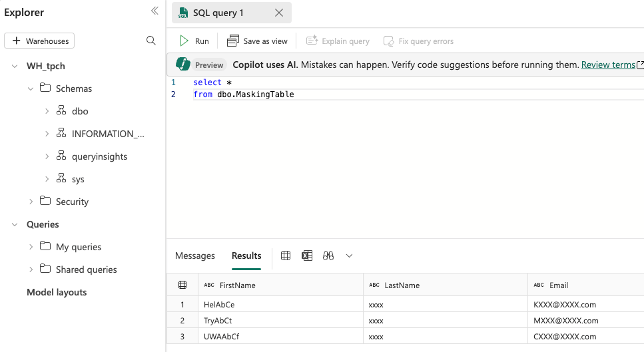Open the Review terms link

(608, 65)
